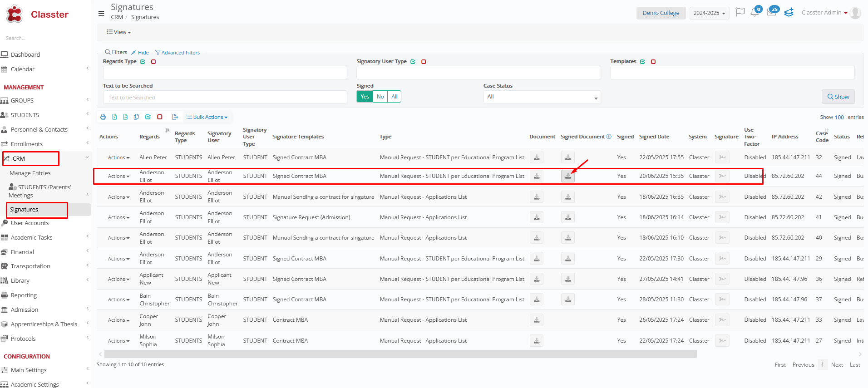Download signed document for Allen Peter row
Viewport: 868px width, 388px height.
[x=568, y=157]
